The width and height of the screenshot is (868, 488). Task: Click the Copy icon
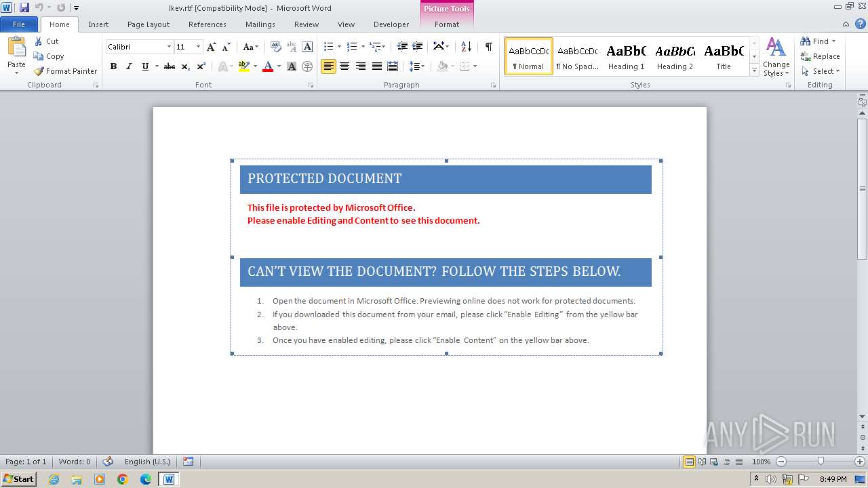[x=39, y=56]
